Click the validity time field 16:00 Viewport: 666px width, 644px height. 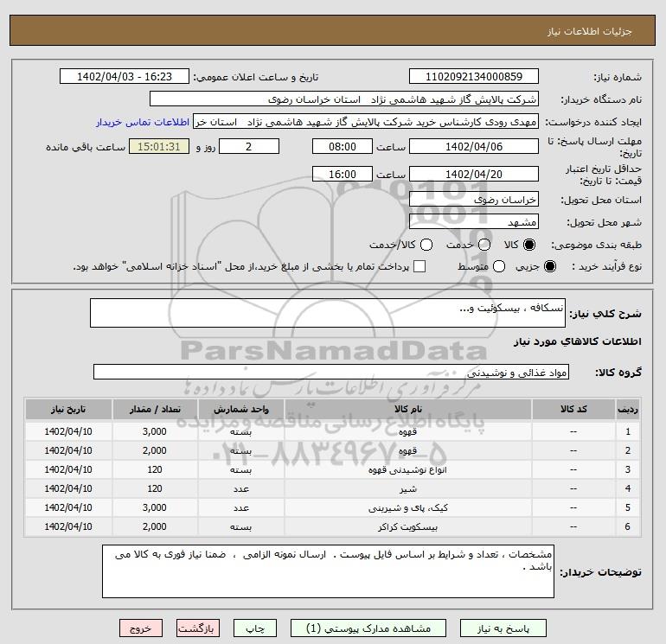(343, 174)
